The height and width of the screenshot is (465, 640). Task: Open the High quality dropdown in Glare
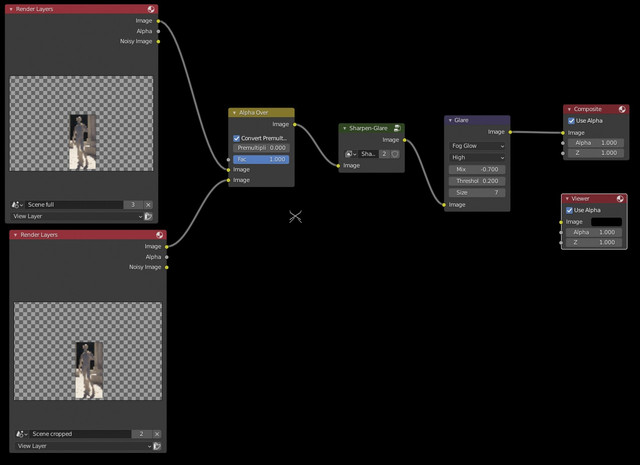(x=477, y=157)
